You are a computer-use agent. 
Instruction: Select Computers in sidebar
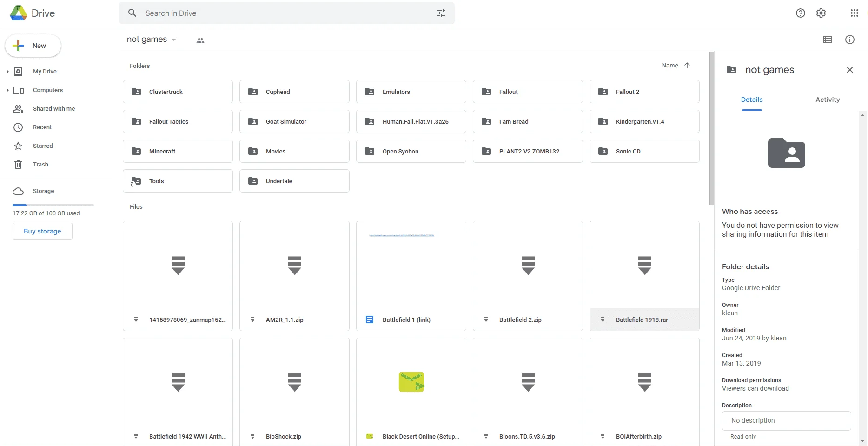coord(48,90)
